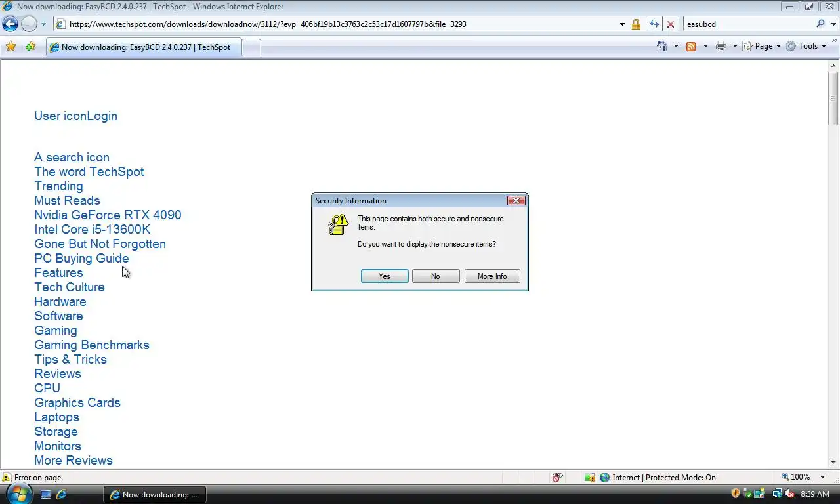
Task: Open the Monitors link
Action: pyautogui.click(x=58, y=446)
